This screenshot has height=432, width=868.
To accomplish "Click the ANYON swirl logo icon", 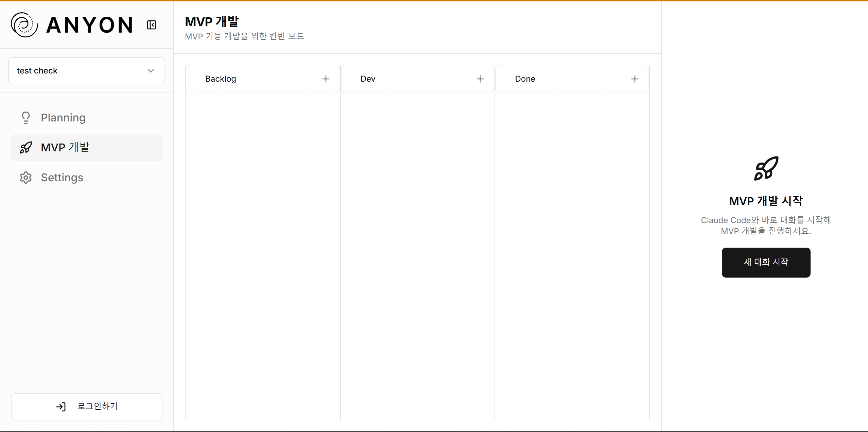I will 24,25.
